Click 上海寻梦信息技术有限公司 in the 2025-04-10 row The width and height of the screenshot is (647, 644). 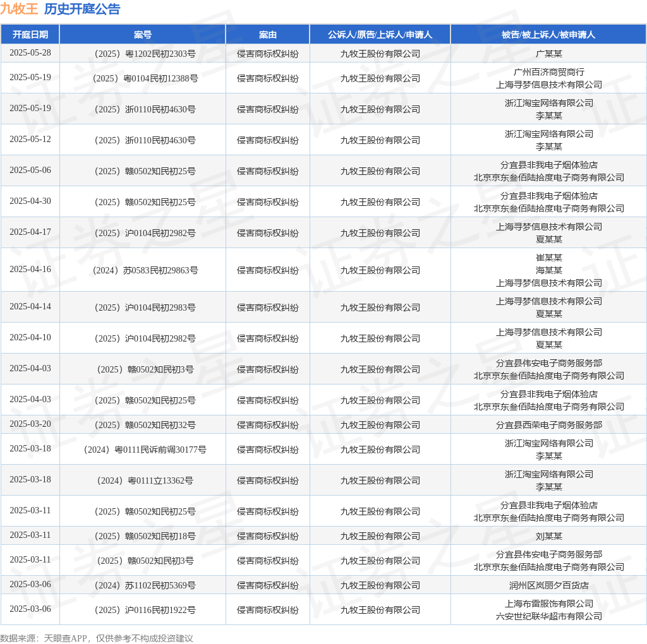point(549,332)
